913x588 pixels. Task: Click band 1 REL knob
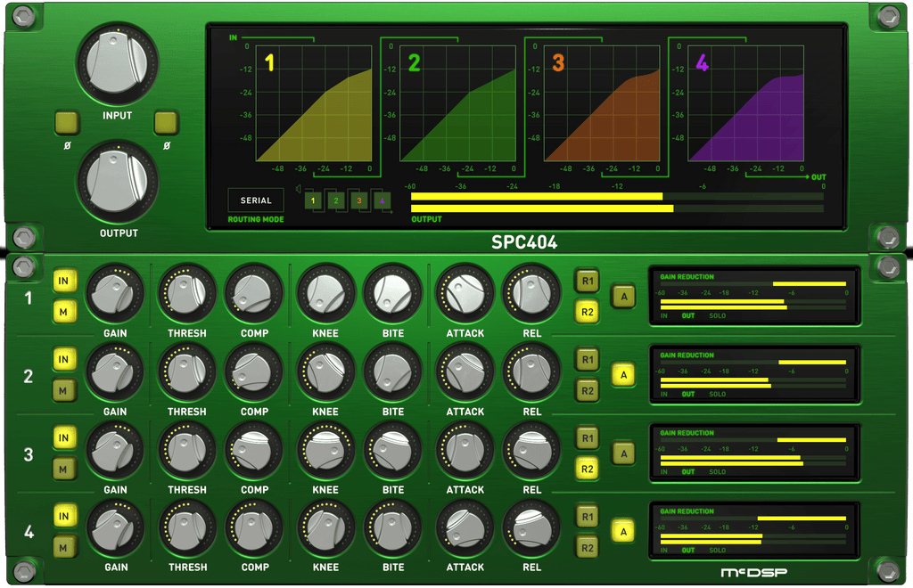[531, 294]
